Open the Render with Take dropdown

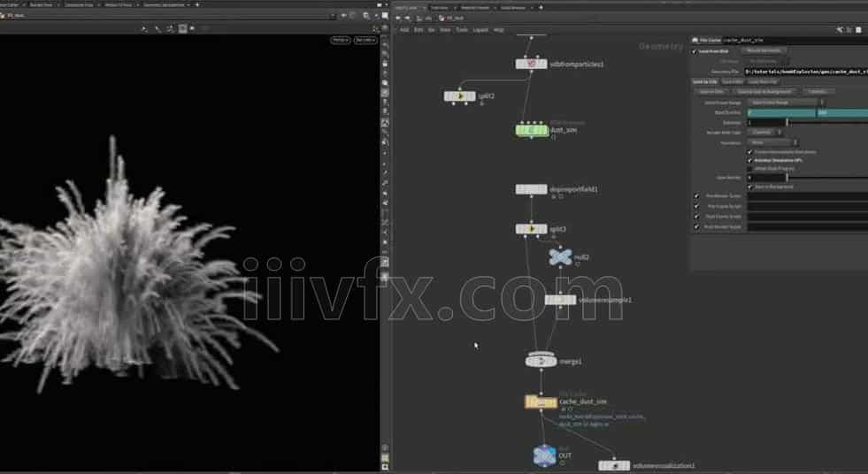pos(765,133)
